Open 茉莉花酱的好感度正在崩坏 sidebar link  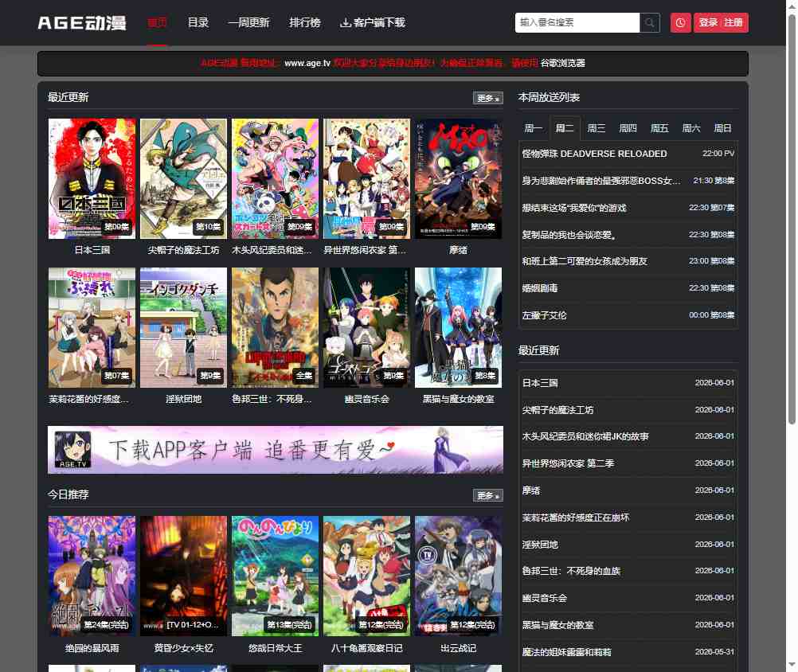tap(576, 518)
